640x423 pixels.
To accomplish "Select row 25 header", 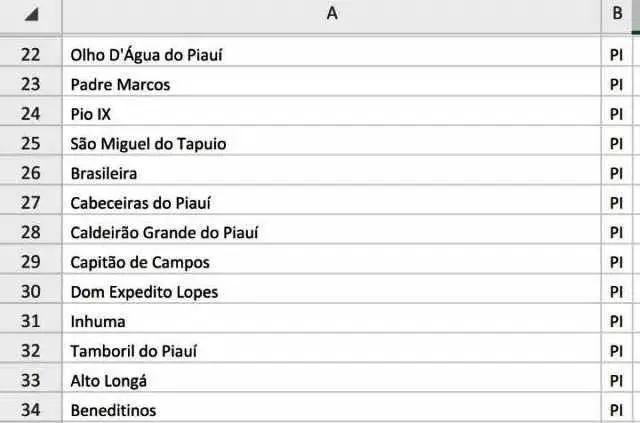I will pyautogui.click(x=31, y=143).
